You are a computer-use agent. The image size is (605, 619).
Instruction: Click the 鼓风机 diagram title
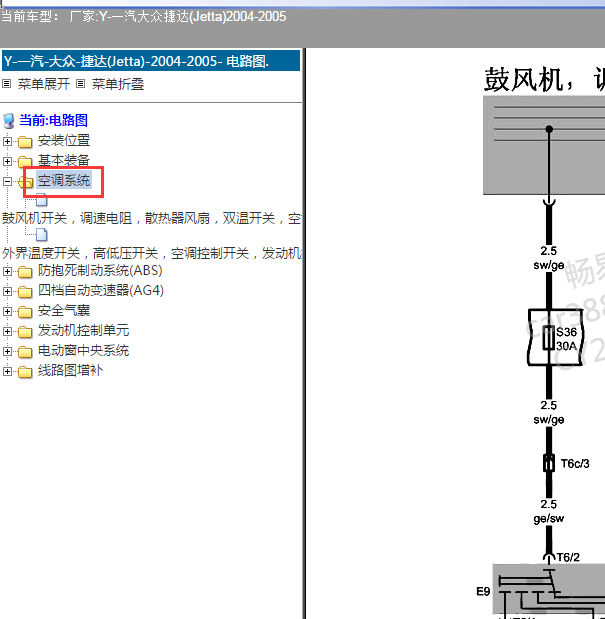pos(544,80)
